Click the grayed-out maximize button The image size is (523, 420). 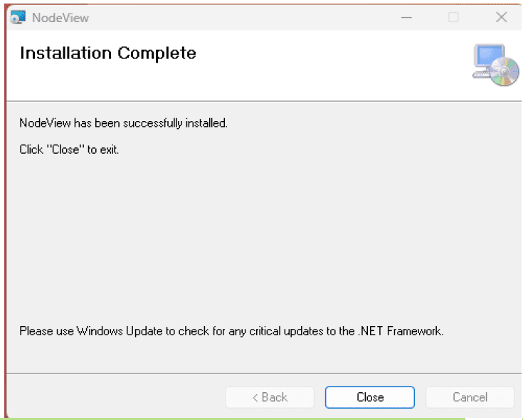click(x=453, y=17)
